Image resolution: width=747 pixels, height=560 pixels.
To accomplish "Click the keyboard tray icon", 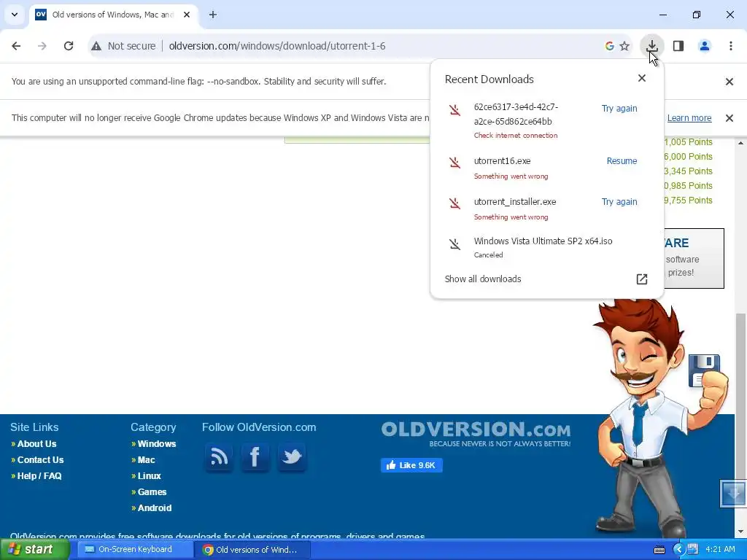I will tap(659, 550).
